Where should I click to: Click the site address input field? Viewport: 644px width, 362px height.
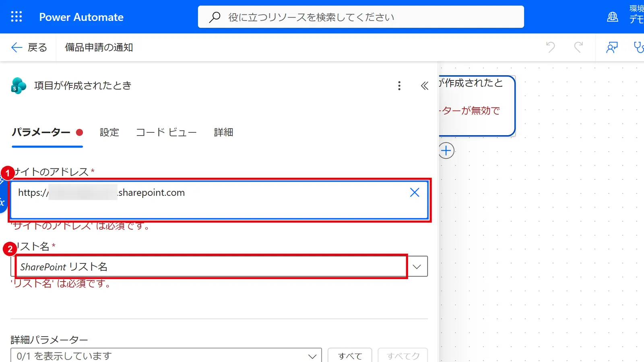[x=219, y=200]
